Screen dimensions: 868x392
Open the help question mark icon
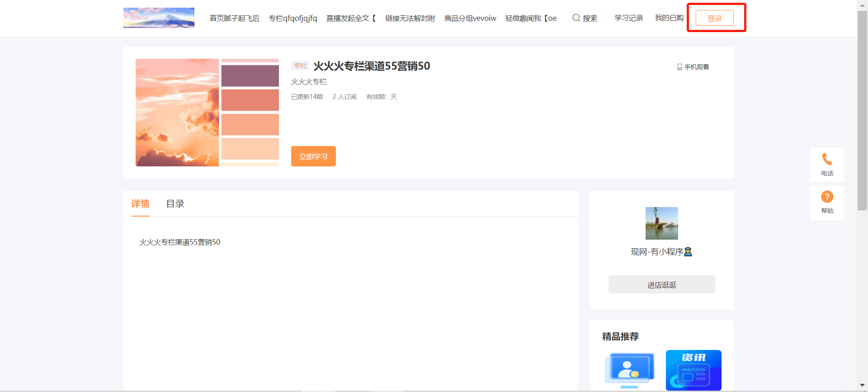point(827,197)
